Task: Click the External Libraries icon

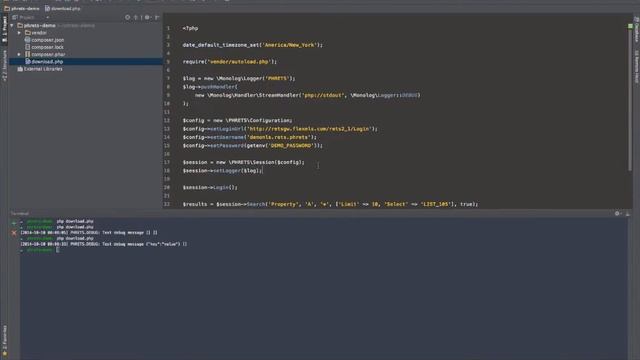Action: pos(20,69)
